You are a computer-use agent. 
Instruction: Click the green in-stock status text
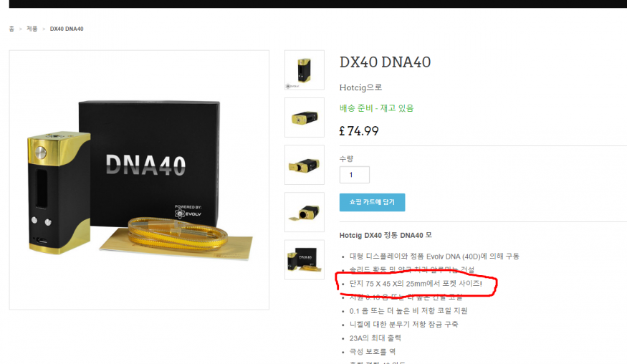(x=376, y=108)
